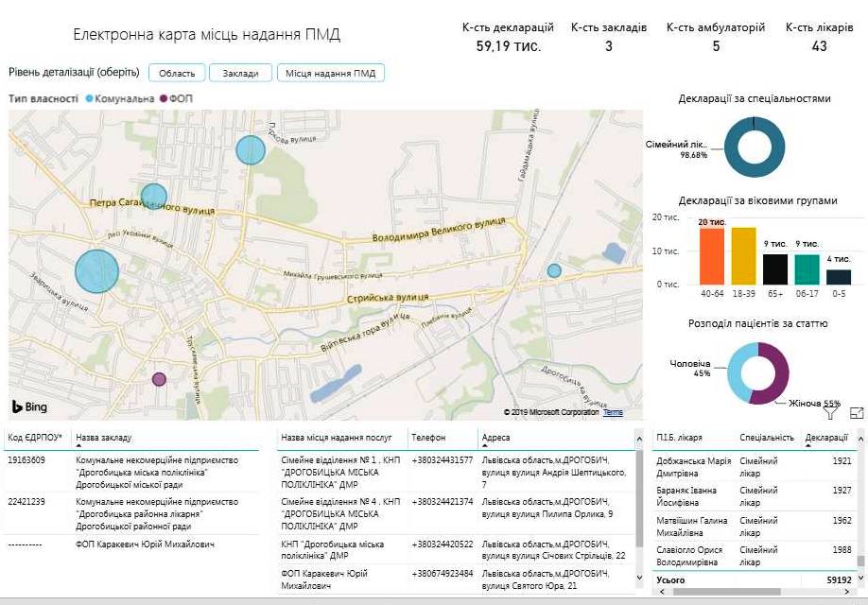This screenshot has width=868, height=605.
Task: Click the orange 40-64 age group bar
Action: 712,255
